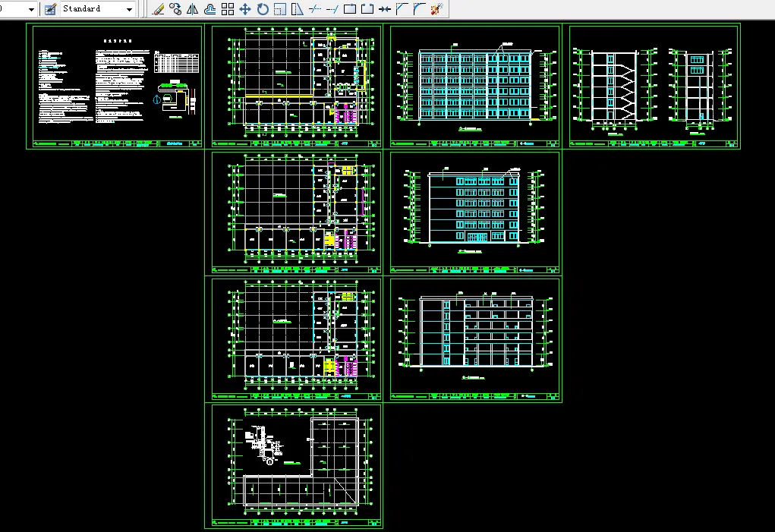The width and height of the screenshot is (775, 532).
Task: Select the Move tool
Action: pyautogui.click(x=245, y=9)
